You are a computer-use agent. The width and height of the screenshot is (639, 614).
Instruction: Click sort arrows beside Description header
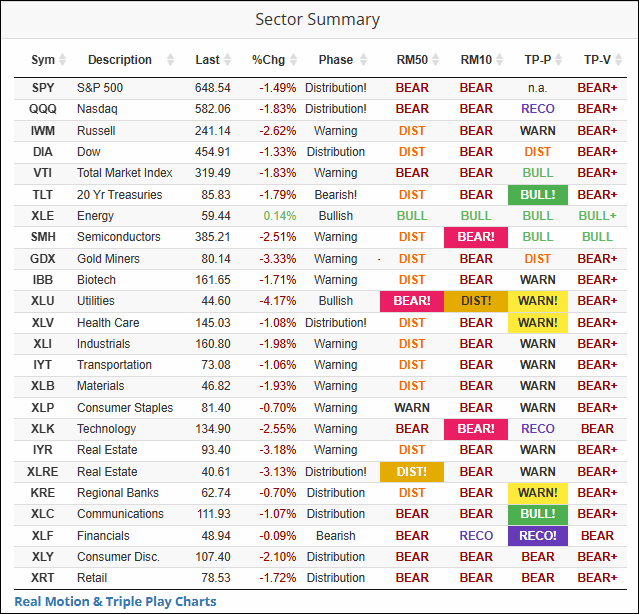coord(170,60)
